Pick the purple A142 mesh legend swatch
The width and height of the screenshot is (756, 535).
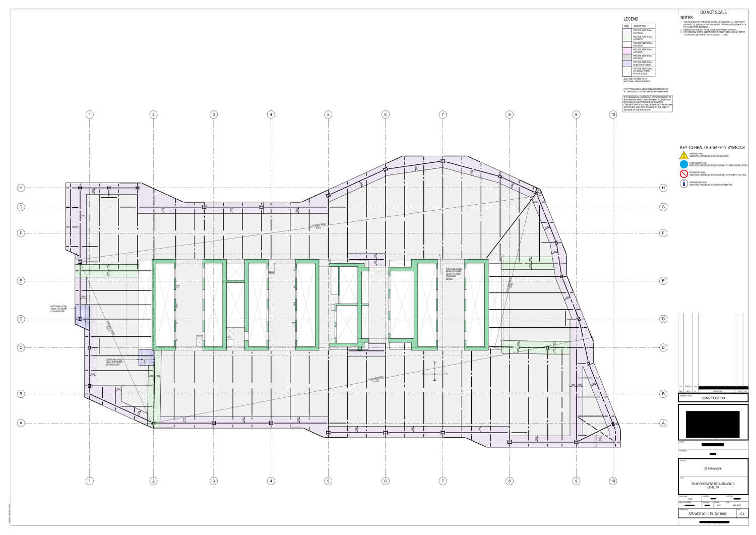(627, 31)
